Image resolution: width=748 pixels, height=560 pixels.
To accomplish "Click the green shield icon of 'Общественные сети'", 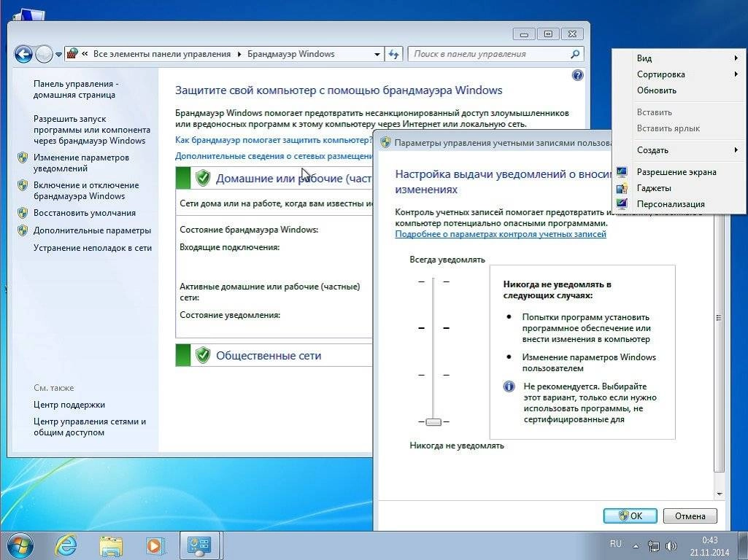I will click(x=203, y=355).
